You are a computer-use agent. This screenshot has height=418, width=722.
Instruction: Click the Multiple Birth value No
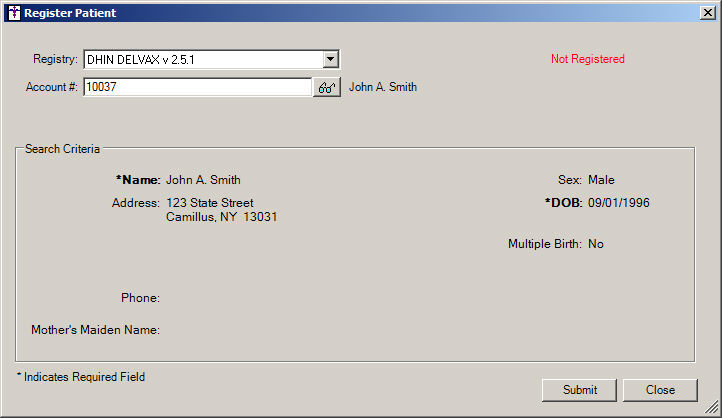[595, 244]
